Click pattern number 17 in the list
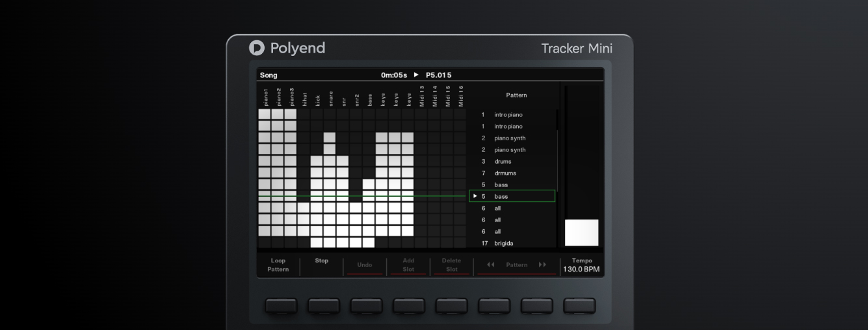868x330 pixels. point(484,243)
